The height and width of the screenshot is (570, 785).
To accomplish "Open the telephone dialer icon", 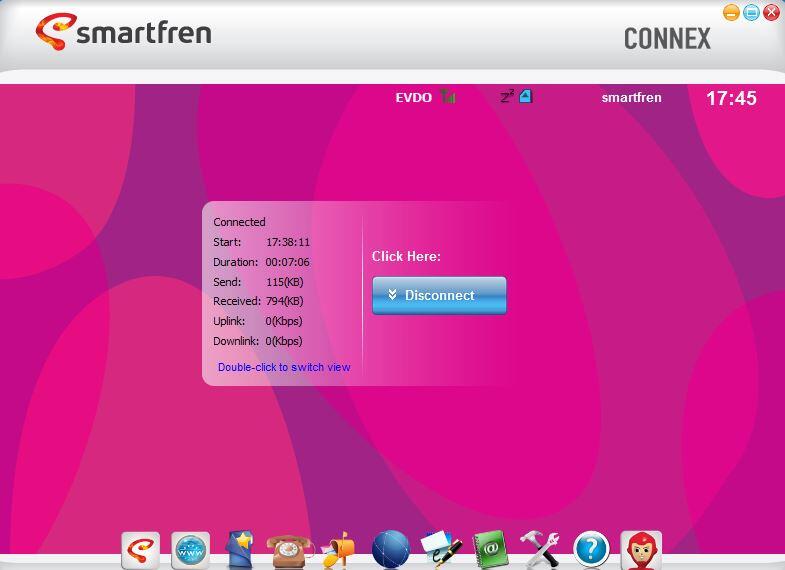I will 289,549.
